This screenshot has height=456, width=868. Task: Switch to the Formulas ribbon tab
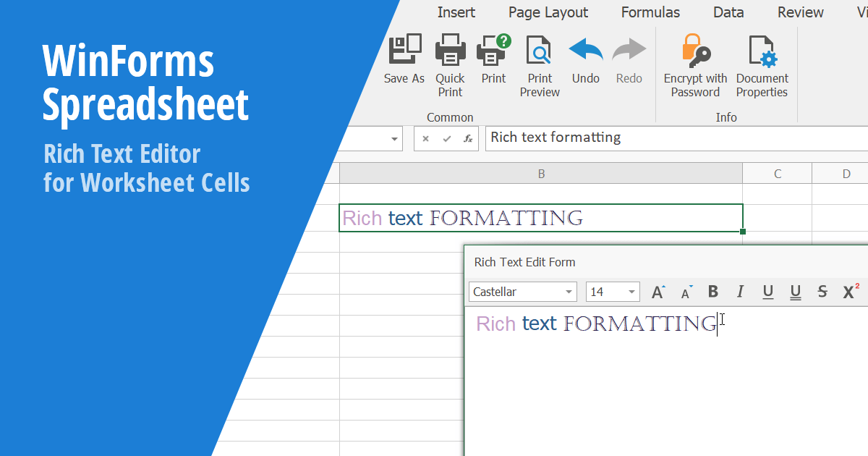point(650,12)
